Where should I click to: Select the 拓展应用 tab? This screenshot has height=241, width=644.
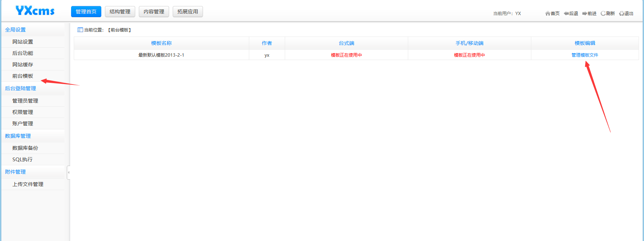(x=187, y=11)
